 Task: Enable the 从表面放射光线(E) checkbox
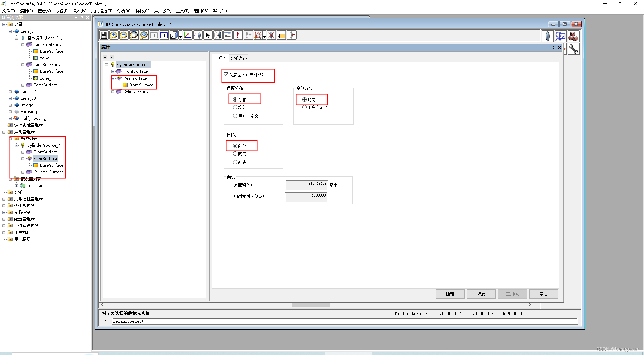(x=226, y=75)
